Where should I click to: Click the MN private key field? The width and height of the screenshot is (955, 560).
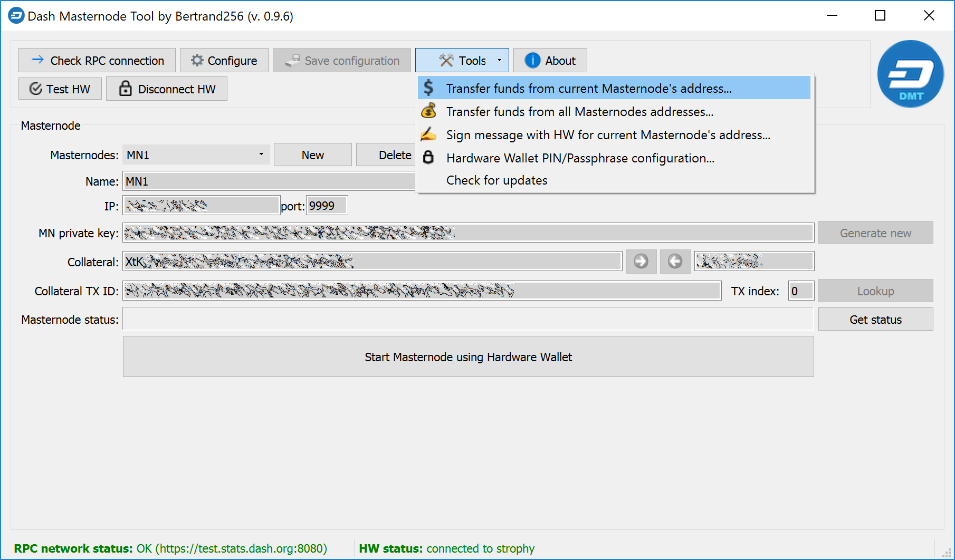pos(469,233)
